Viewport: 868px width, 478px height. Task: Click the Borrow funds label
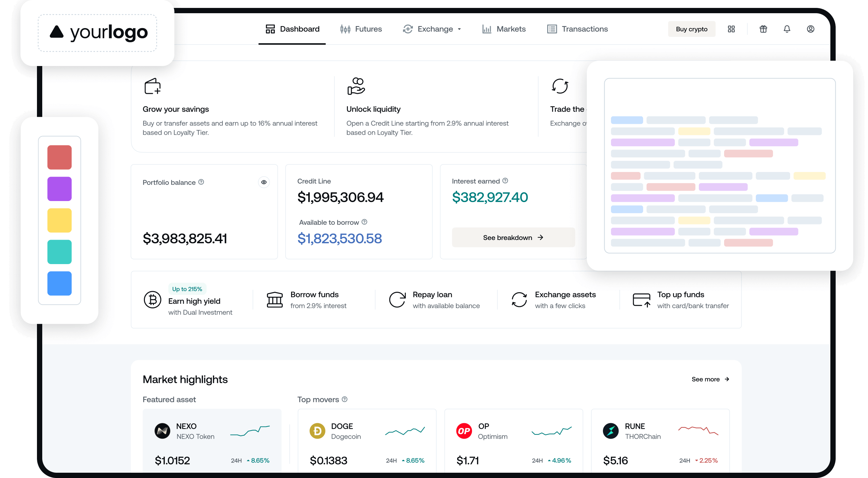(315, 294)
